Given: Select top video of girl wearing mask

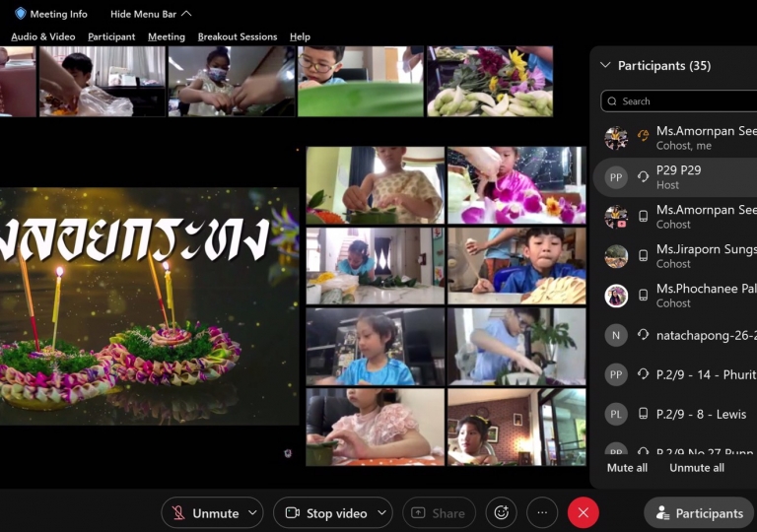Looking at the screenshot, I should click(x=232, y=82).
